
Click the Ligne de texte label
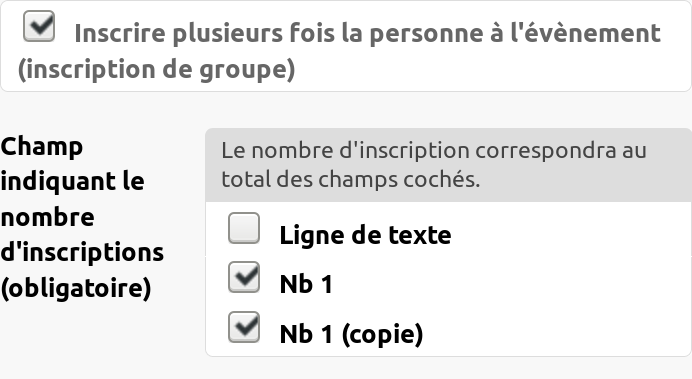pos(365,235)
